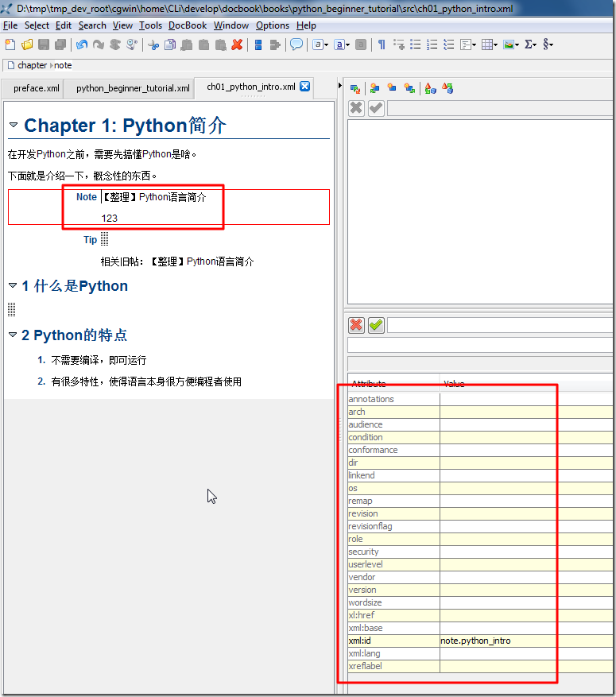Viewport: 616px width, 697px height.
Task: Collapse section '1 什么是Python'
Action: point(13,285)
